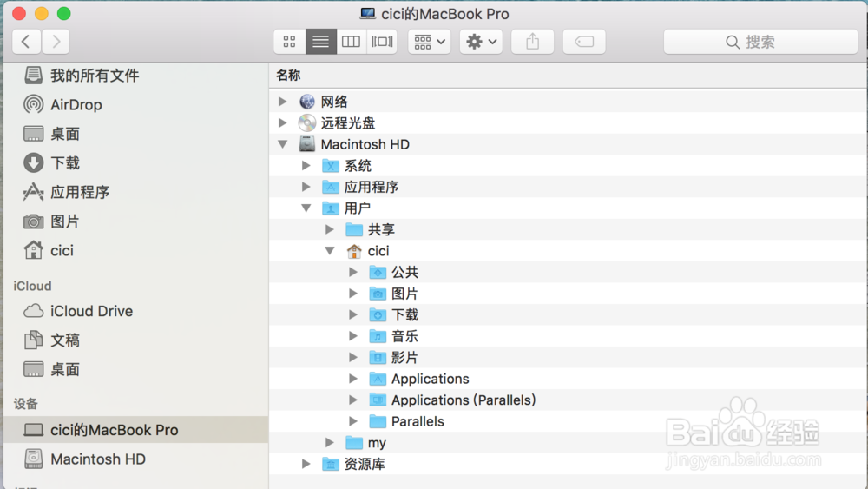This screenshot has width=868, height=489.
Task: Expand the 共享 folder
Action: tap(330, 229)
